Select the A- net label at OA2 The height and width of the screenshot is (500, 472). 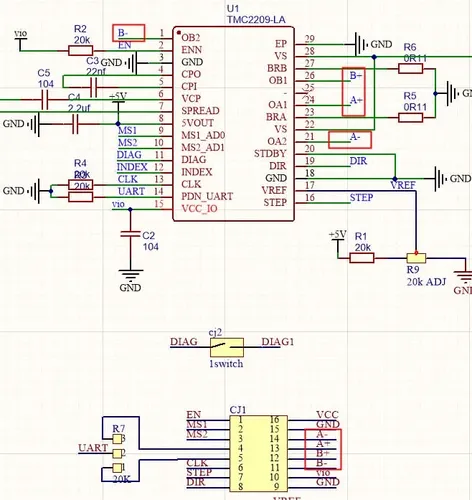click(355, 136)
